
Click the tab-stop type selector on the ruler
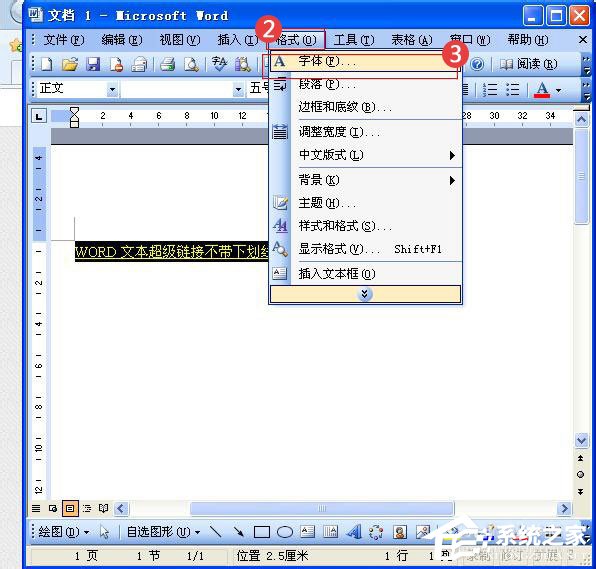pyautogui.click(x=39, y=116)
